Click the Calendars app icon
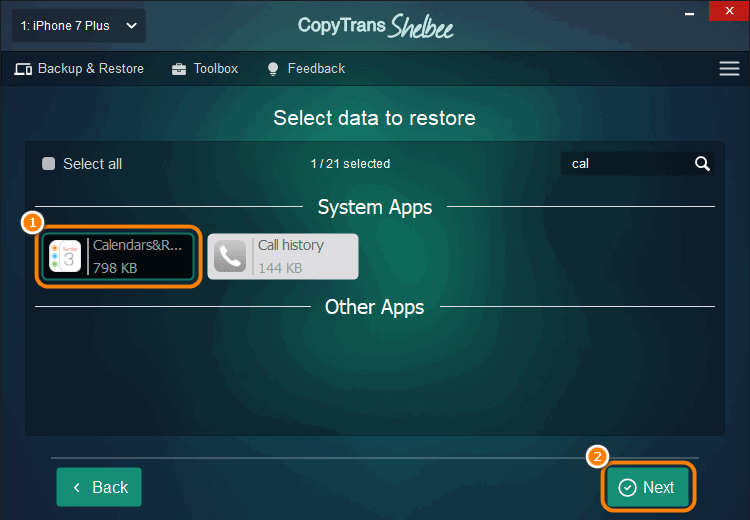This screenshot has width=750, height=520. 66,256
